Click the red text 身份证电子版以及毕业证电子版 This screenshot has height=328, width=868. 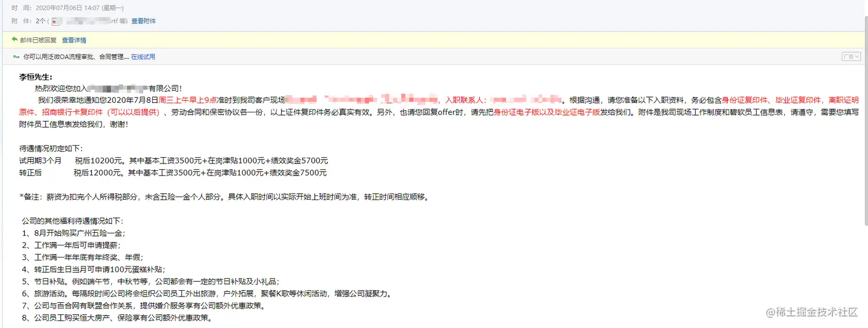tap(547, 112)
